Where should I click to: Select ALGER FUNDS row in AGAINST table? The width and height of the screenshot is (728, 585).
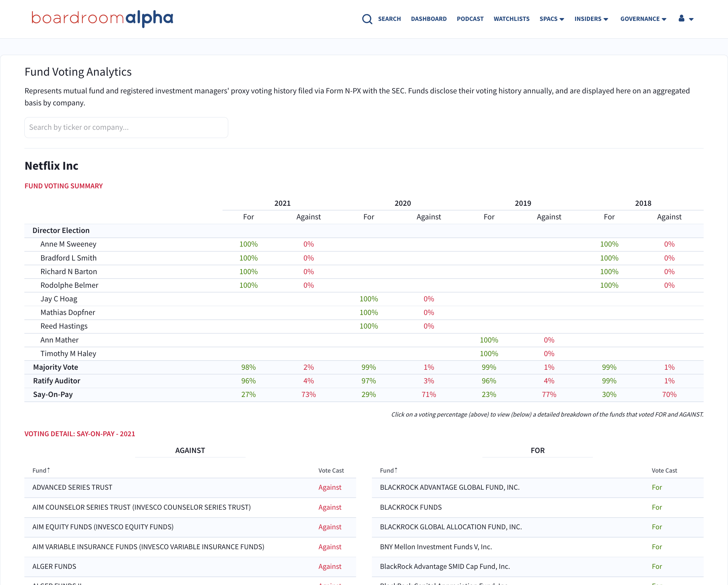(190, 566)
